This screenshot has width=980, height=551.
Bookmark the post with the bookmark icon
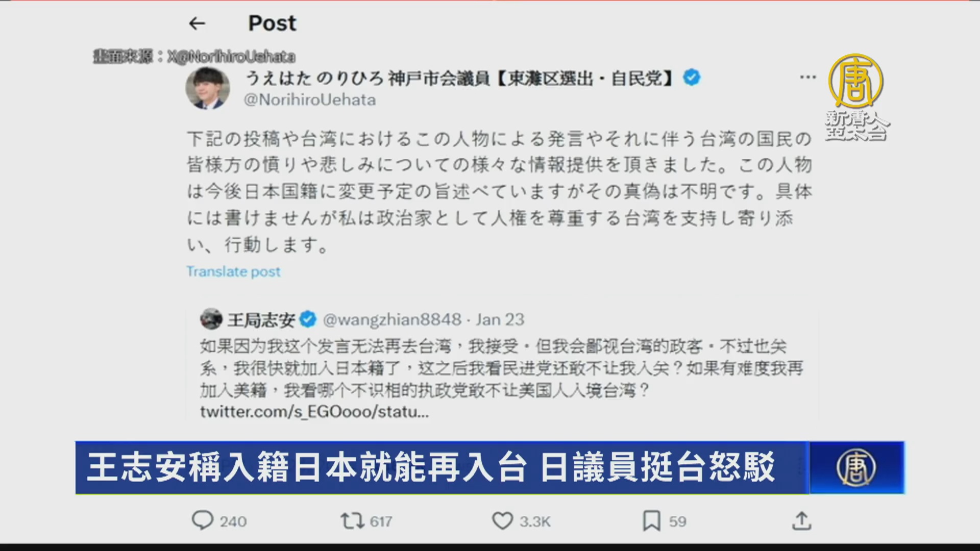[x=651, y=521]
